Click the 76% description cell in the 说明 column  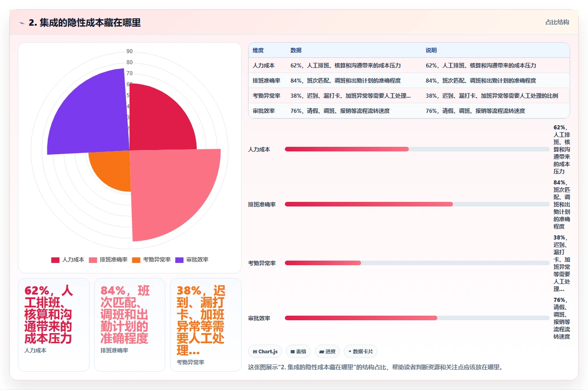click(495, 111)
